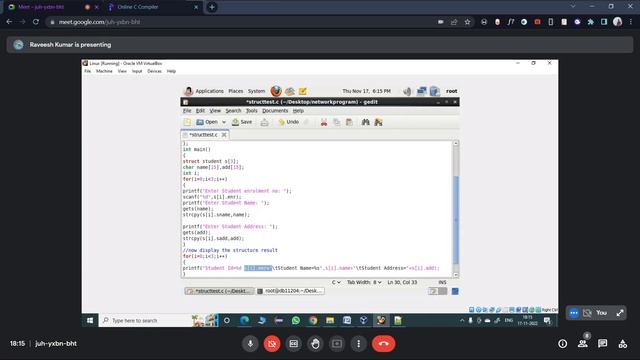Open WhatsApp from Windows taskbar
Image resolution: width=640 pixels, height=360 pixels.
296,320
